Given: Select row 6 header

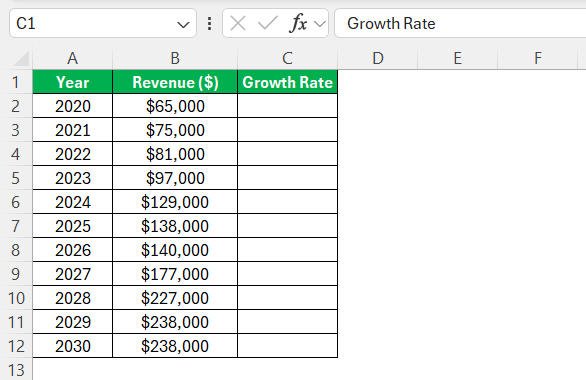Looking at the screenshot, I should pyautogui.click(x=16, y=202).
